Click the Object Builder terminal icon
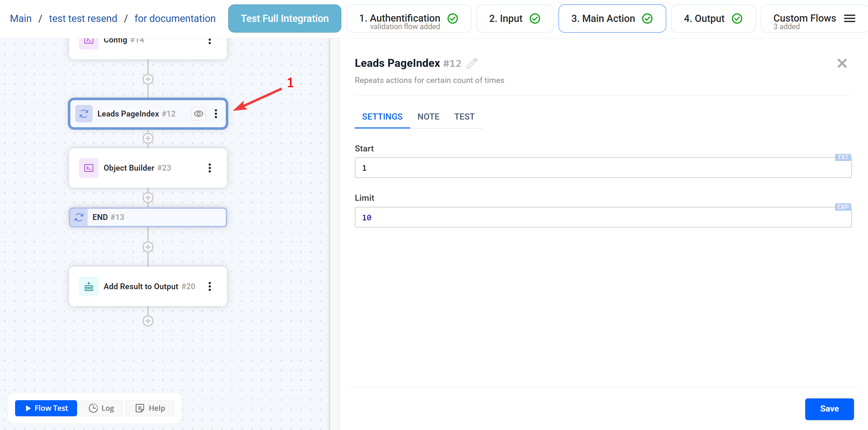Screen dimensions: 868x430 (x=88, y=168)
